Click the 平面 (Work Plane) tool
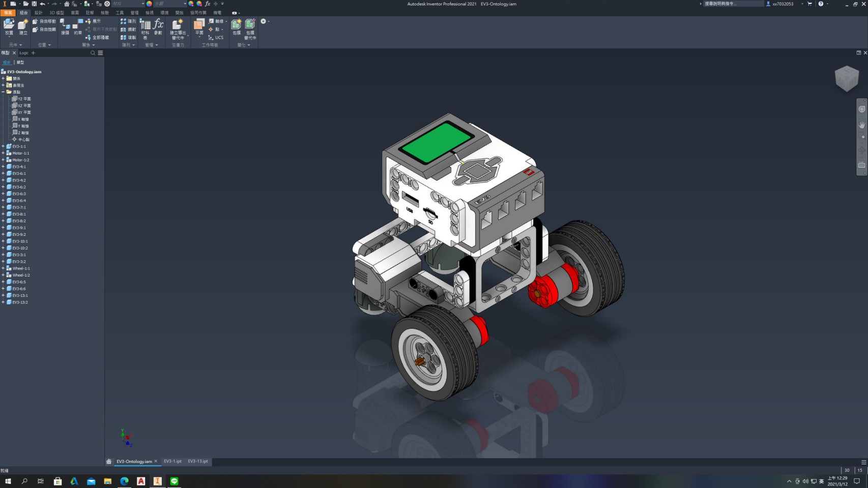Image resolution: width=868 pixels, height=488 pixels. (199, 27)
